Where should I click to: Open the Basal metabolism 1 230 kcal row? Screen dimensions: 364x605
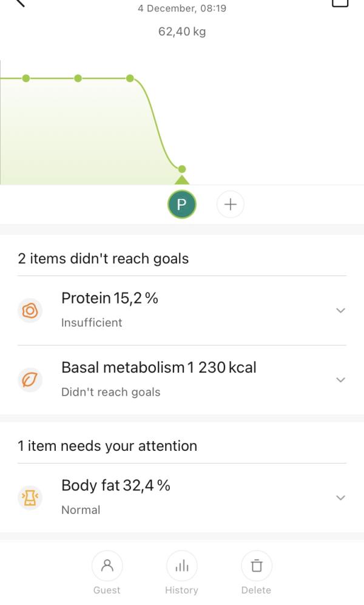click(182, 380)
